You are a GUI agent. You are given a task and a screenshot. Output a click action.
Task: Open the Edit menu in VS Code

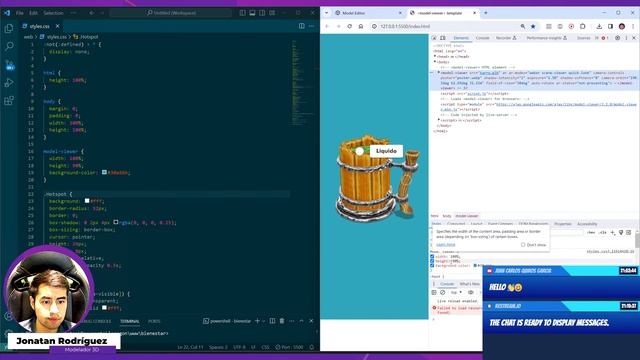33,13
